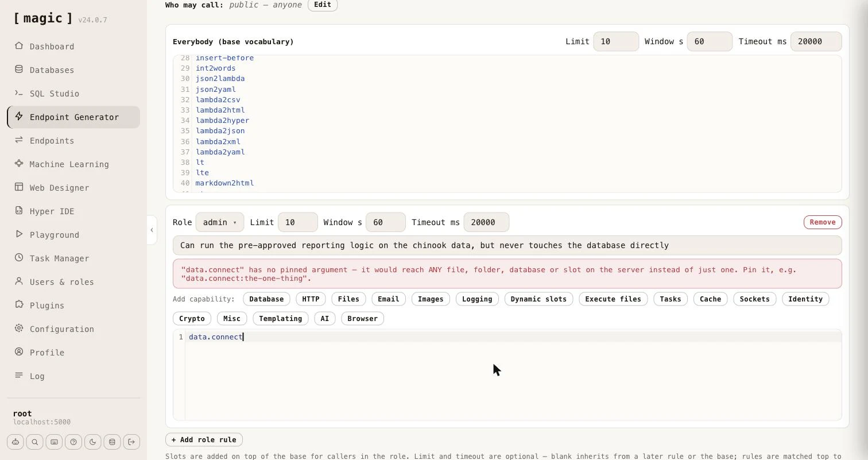
Task: Collapse the sidebar with chevron handle
Action: (x=152, y=230)
